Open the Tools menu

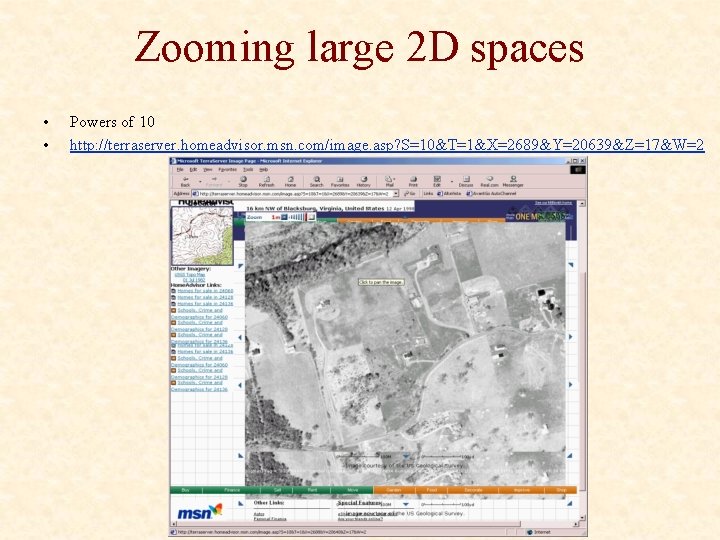point(248,169)
